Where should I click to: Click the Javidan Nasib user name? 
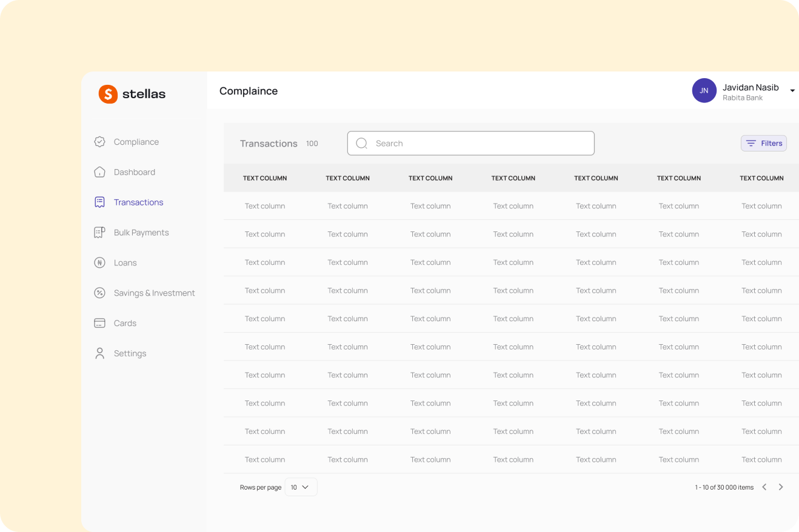[x=751, y=87]
